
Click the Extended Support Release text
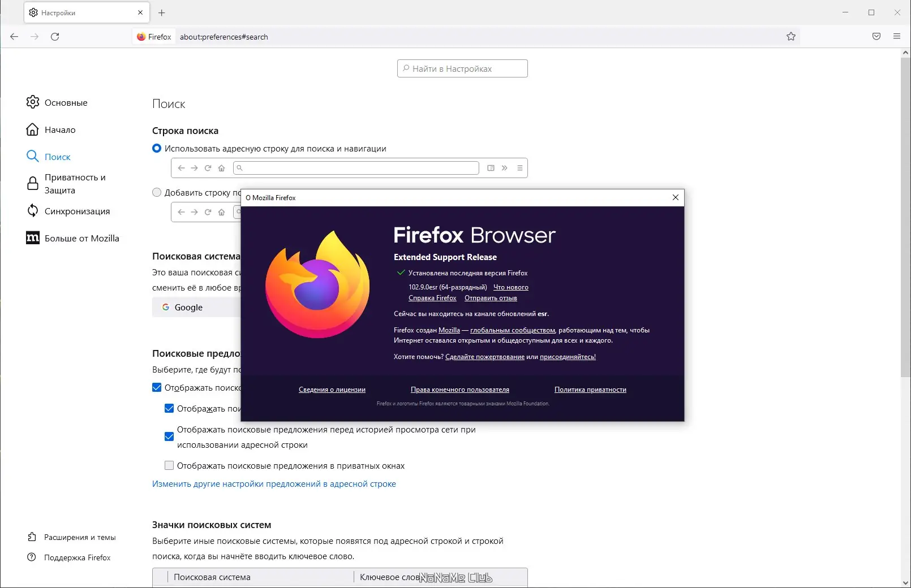click(x=445, y=257)
